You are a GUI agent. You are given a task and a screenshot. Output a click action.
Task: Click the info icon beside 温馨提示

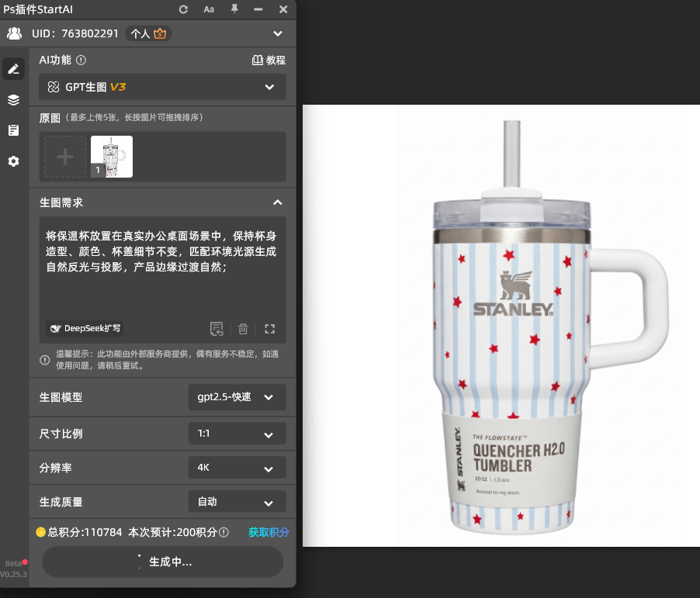pyautogui.click(x=45, y=360)
